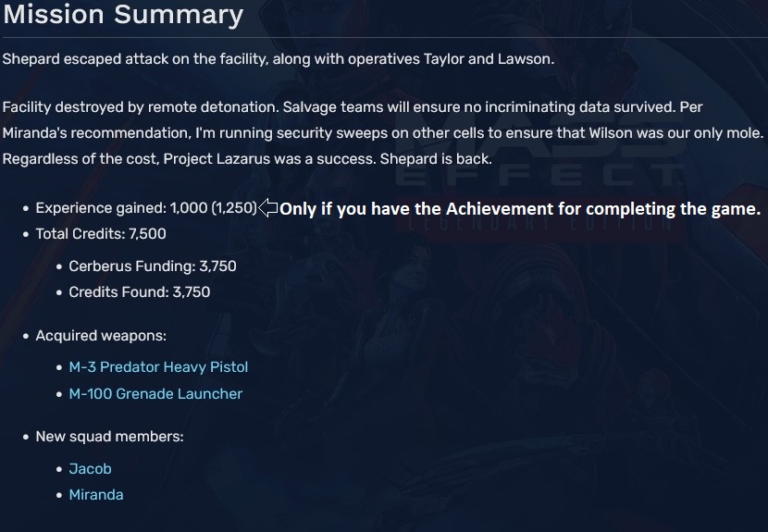Viewport: 768px width, 532px height.
Task: Click the Cerberus Funding: 3,750 line
Action: (153, 266)
